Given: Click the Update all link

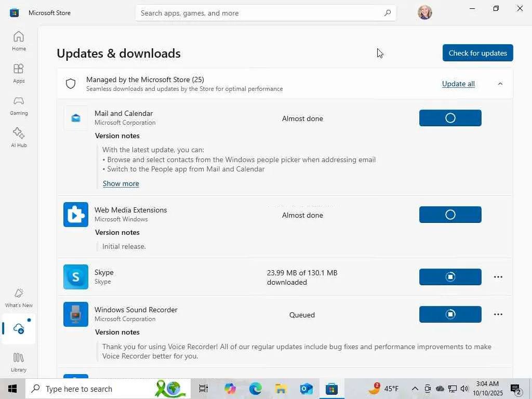Looking at the screenshot, I should [x=458, y=84].
